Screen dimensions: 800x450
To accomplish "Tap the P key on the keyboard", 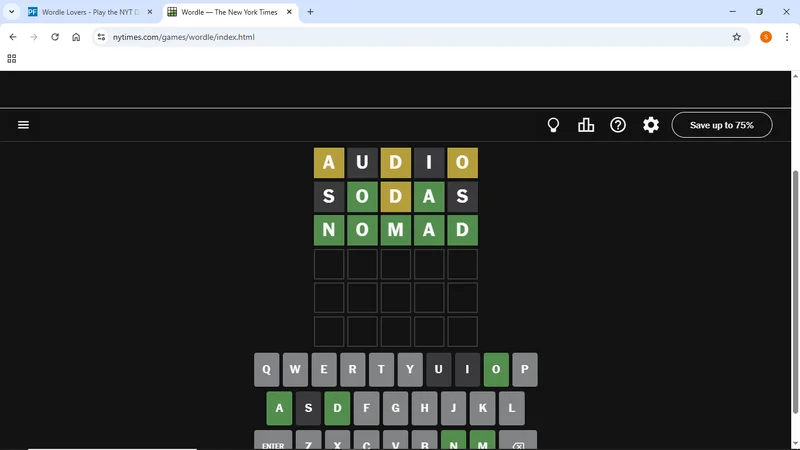I will pyautogui.click(x=524, y=369).
